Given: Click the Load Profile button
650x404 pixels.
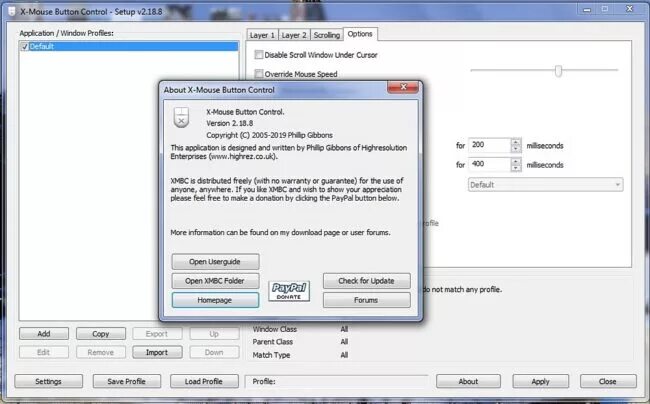Looking at the screenshot, I should (x=204, y=381).
